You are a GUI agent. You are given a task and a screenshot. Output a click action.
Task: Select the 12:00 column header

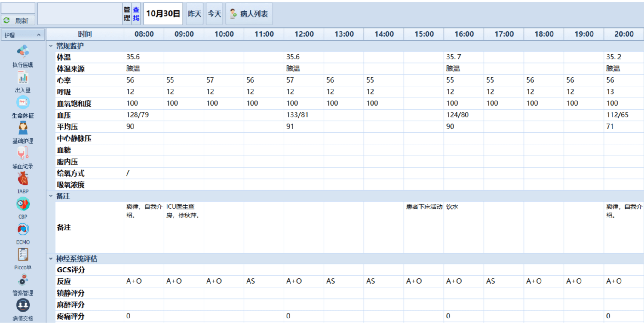pyautogui.click(x=304, y=34)
